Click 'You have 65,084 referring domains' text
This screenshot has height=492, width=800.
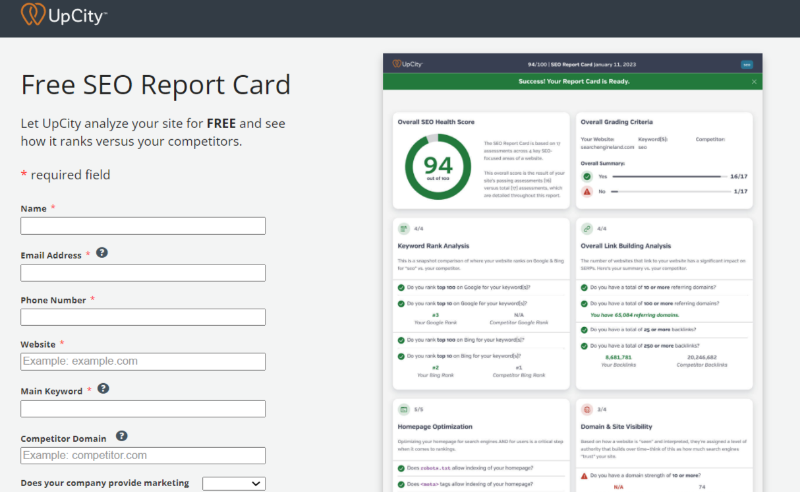[635, 315]
